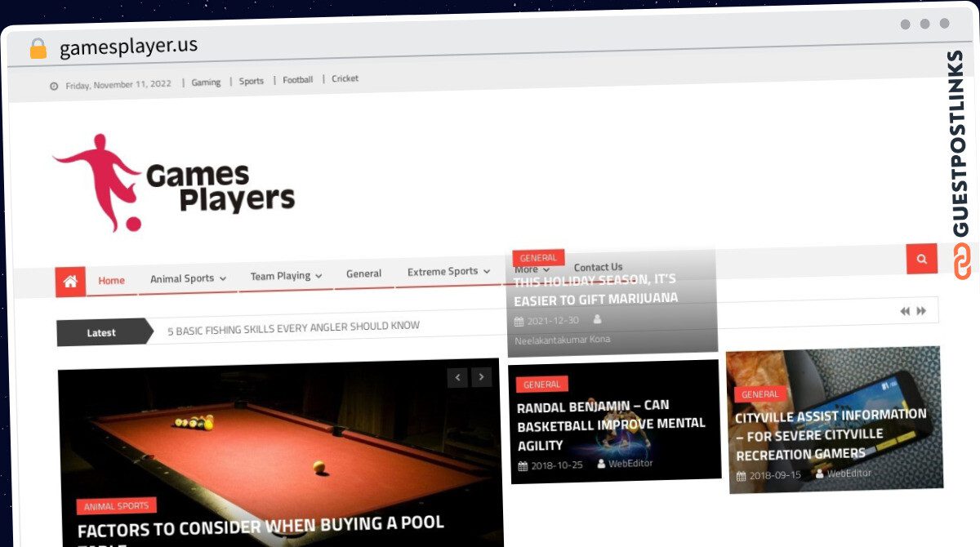
Task: Click the red search icon button
Action: tap(922, 259)
